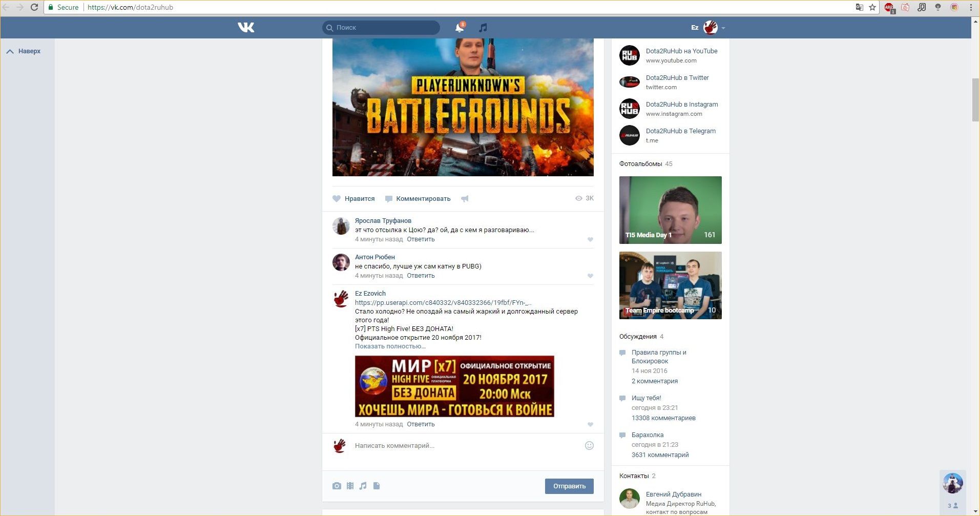Open Dota2RuHub в Instagram link
The height and width of the screenshot is (516, 980).
(682, 105)
